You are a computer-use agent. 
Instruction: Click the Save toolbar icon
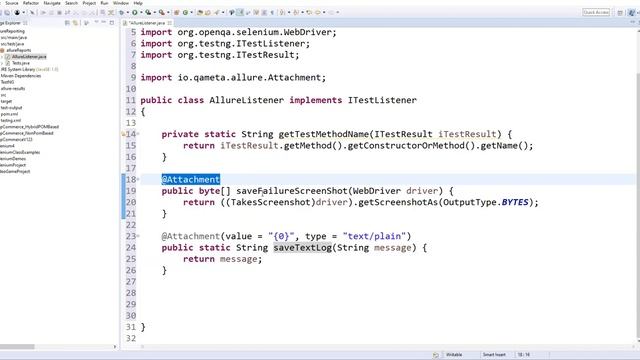point(7,12)
